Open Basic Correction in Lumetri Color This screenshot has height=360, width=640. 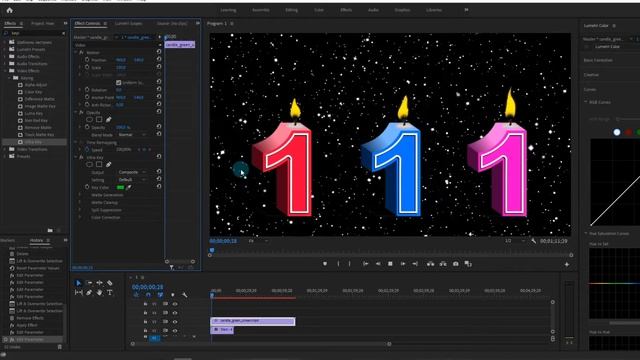pos(598,60)
